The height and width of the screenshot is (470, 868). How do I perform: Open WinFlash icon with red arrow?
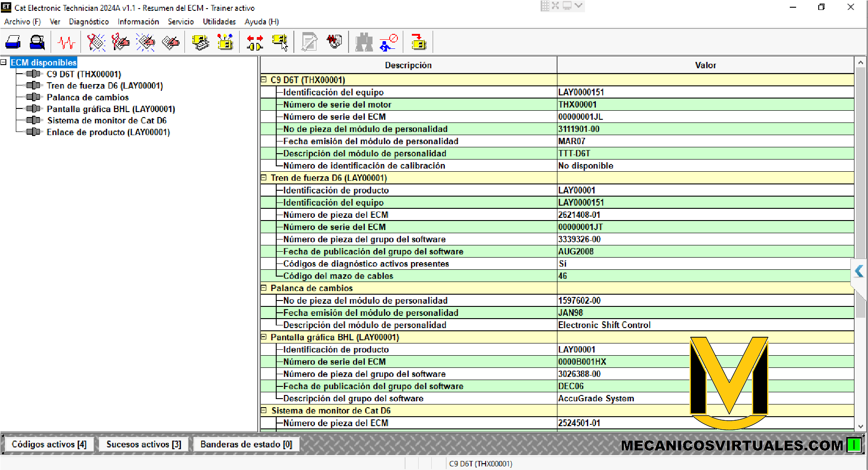click(419, 42)
